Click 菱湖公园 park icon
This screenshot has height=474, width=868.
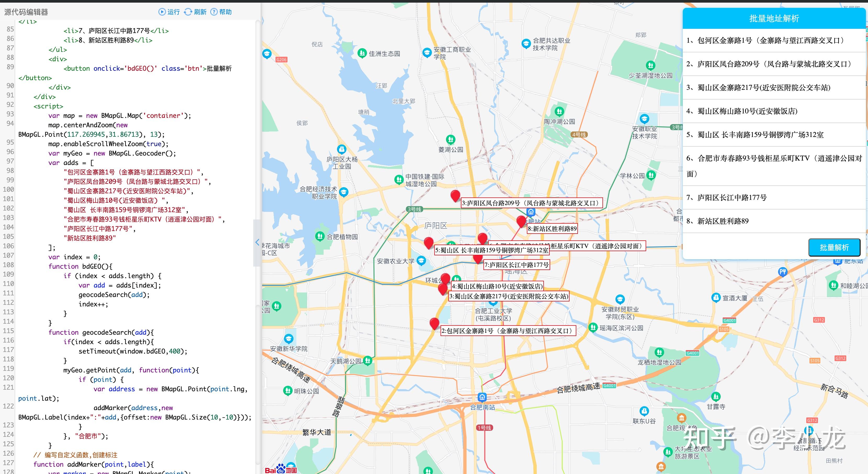tap(451, 139)
